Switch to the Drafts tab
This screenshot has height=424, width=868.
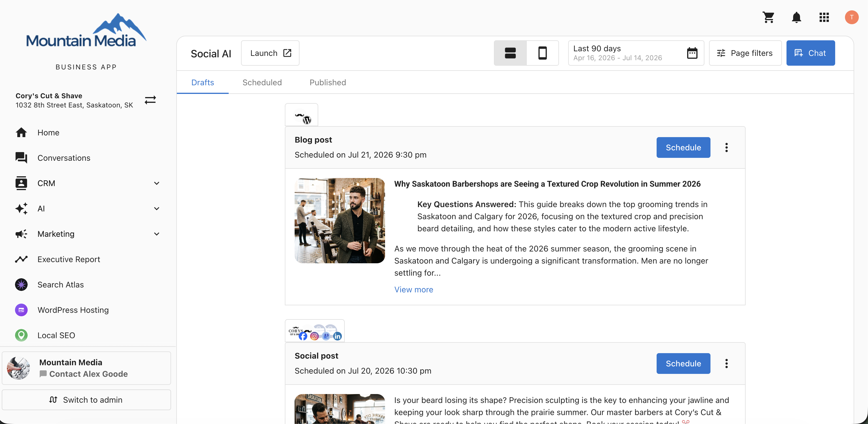202,83
